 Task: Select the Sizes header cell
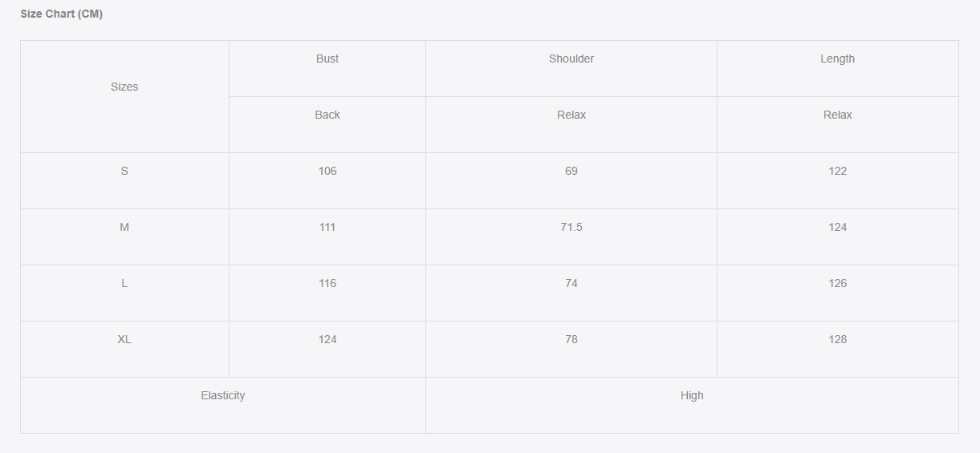(124, 87)
